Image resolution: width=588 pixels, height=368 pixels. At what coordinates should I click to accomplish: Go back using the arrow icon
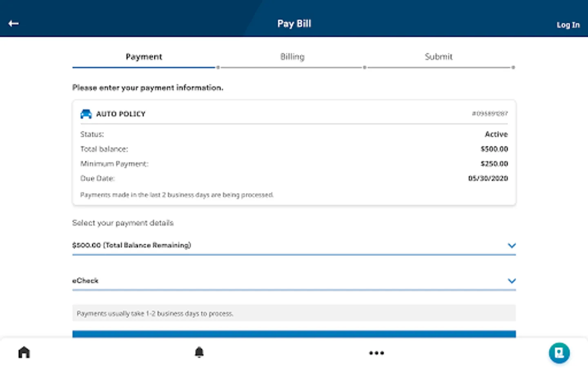pyautogui.click(x=13, y=23)
